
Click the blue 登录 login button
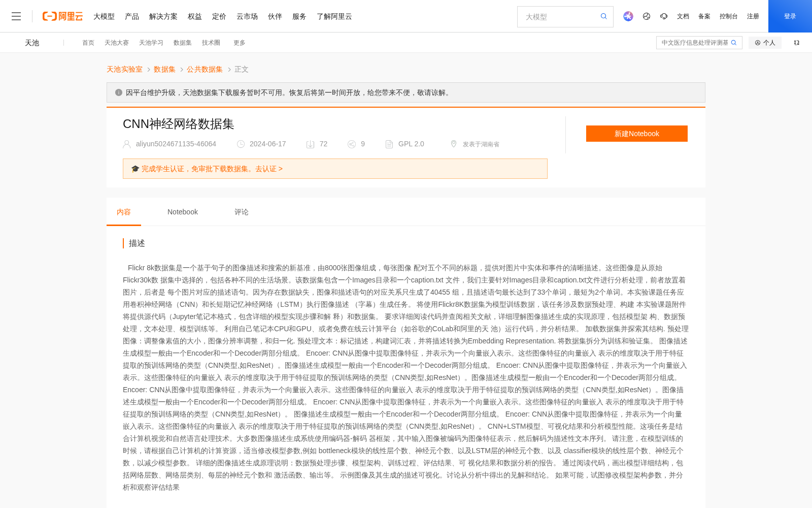click(x=790, y=16)
